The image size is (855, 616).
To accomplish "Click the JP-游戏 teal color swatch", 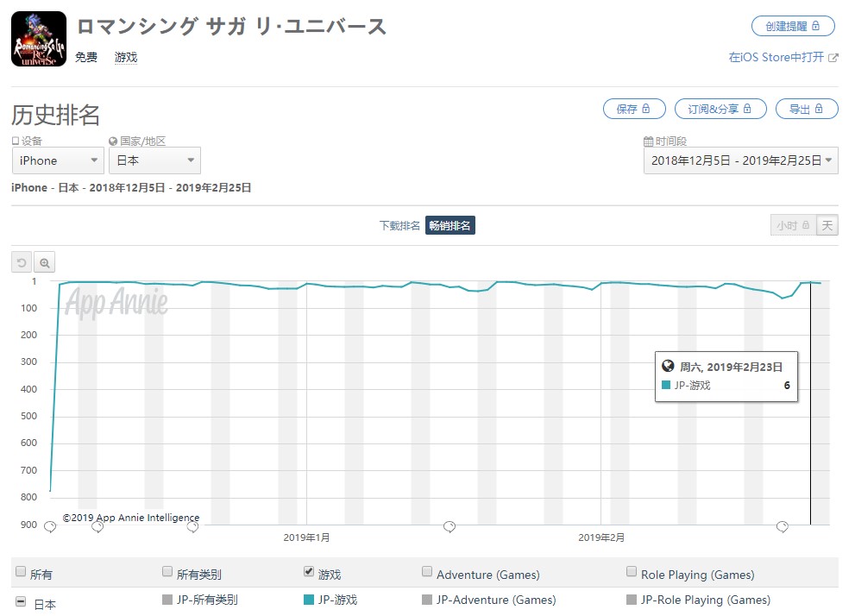I will [x=309, y=600].
